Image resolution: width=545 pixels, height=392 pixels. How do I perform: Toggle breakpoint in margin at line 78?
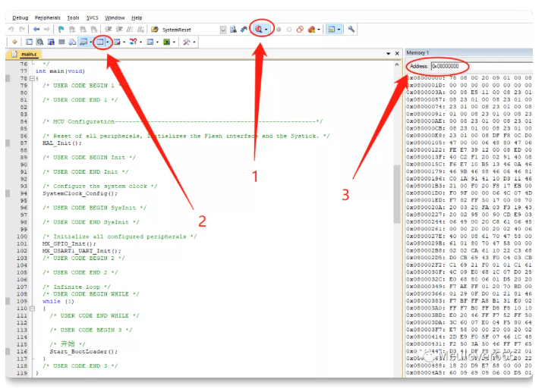[8, 78]
